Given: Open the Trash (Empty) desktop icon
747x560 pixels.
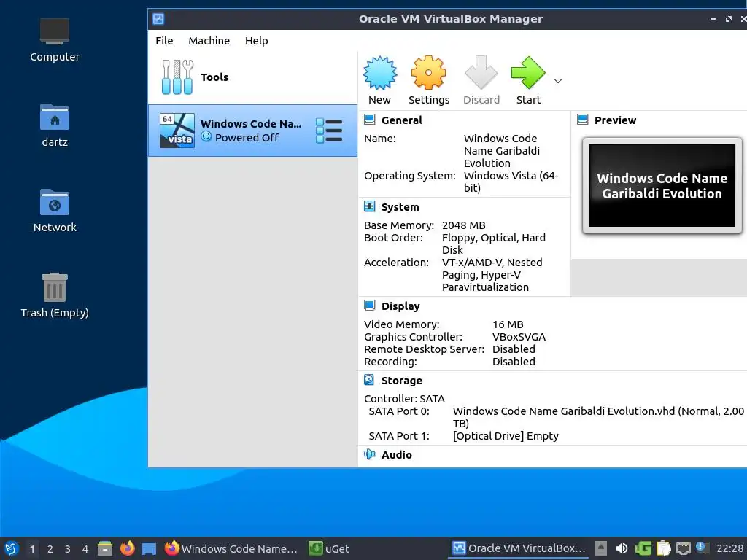Looking at the screenshot, I should click(55, 295).
